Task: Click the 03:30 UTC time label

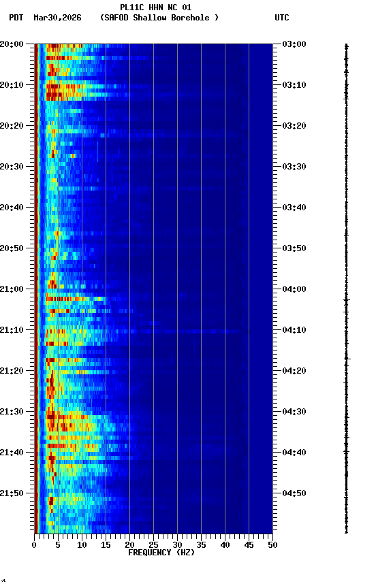Action: [x=294, y=167]
